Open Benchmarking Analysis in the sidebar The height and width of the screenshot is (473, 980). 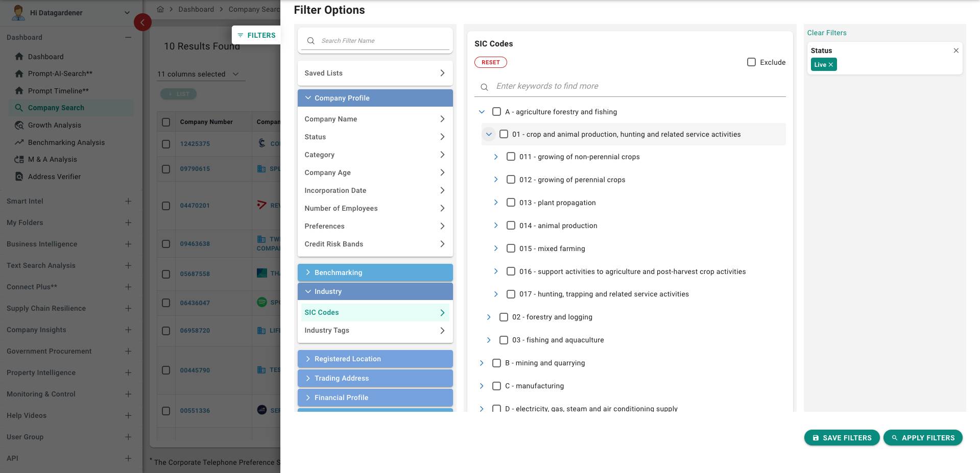coord(66,142)
